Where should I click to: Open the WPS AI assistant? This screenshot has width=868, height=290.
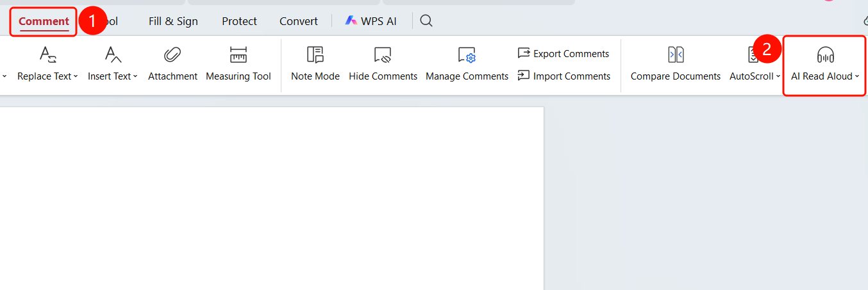[371, 21]
